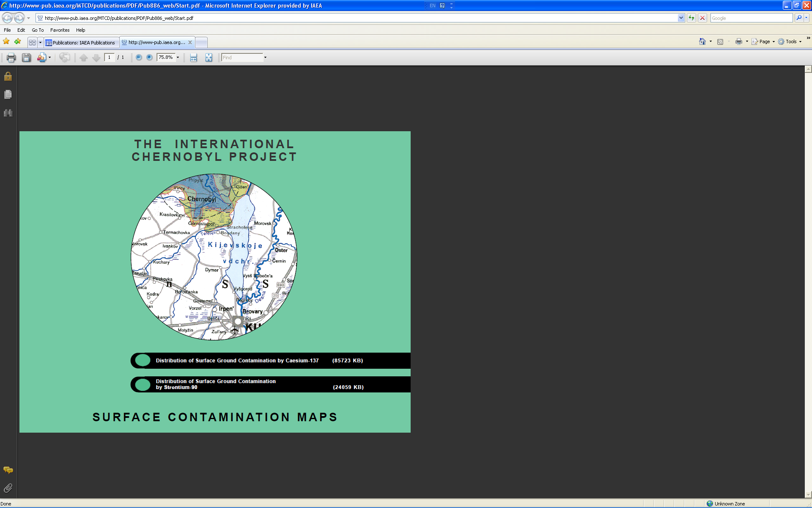Open Attachments paperclip panel
Image resolution: width=812 pixels, height=508 pixels.
coord(8,488)
